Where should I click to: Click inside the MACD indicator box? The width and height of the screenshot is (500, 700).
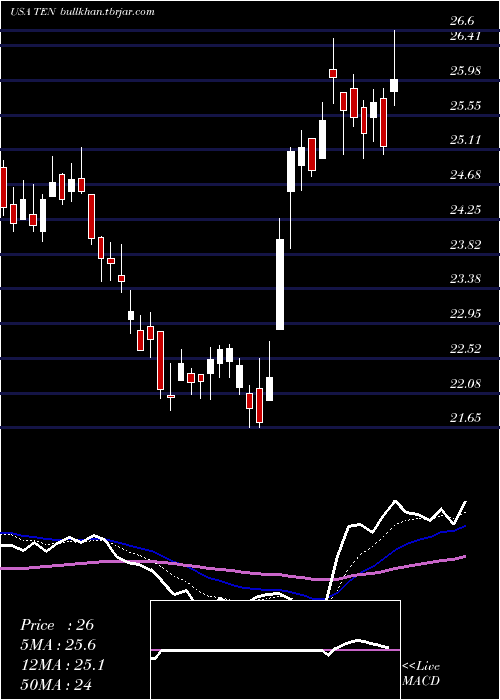[x=275, y=650]
